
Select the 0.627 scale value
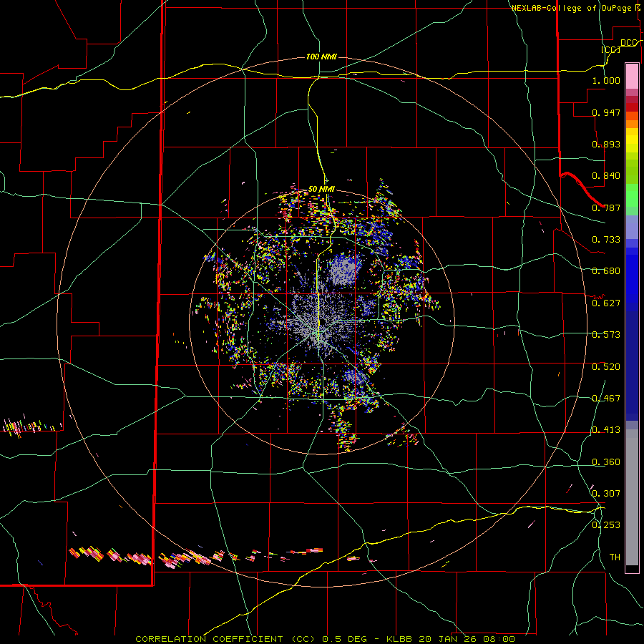606,303
